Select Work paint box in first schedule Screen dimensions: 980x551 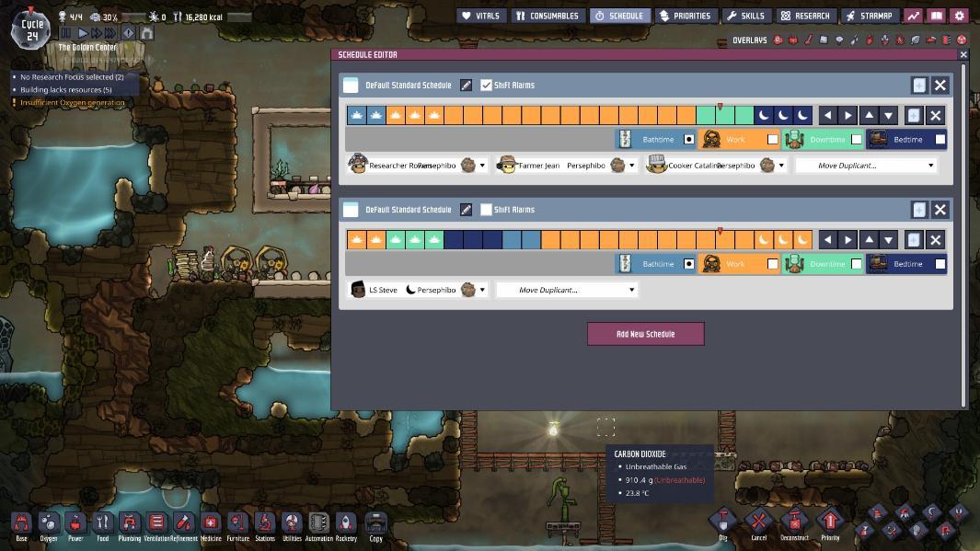click(773, 139)
